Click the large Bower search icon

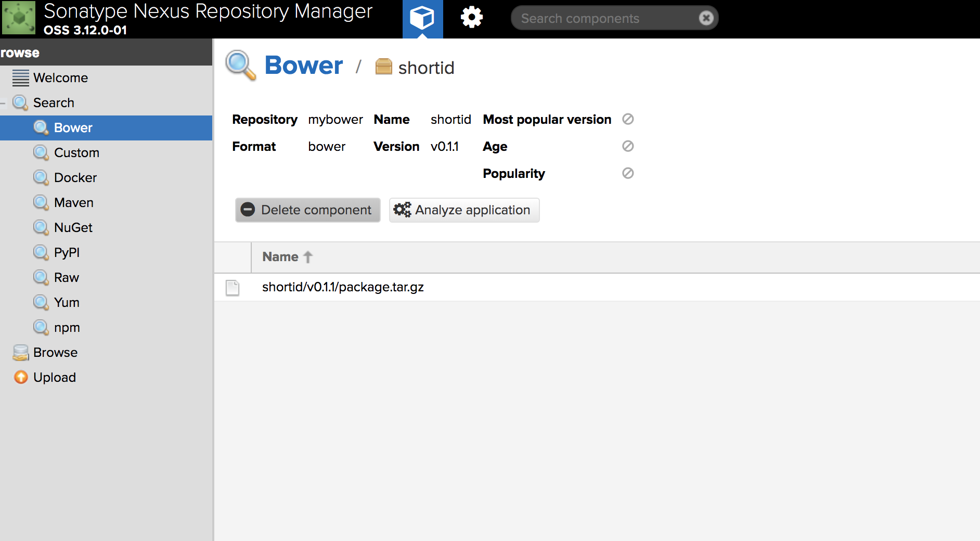coord(241,66)
